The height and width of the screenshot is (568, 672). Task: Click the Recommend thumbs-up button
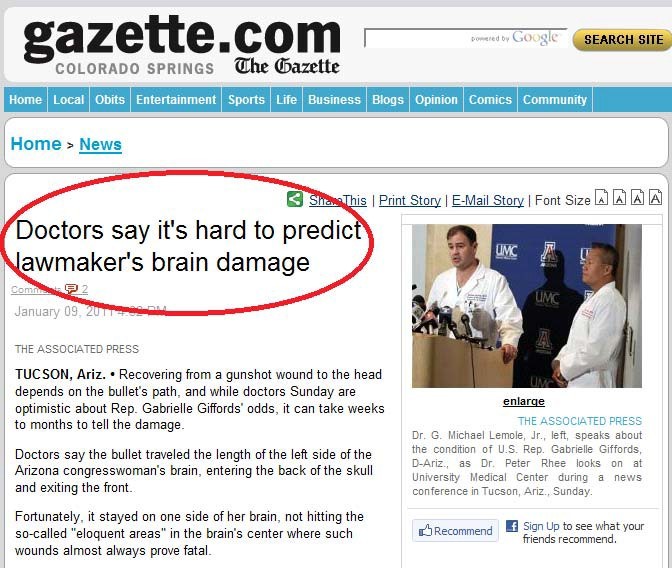coord(455,531)
